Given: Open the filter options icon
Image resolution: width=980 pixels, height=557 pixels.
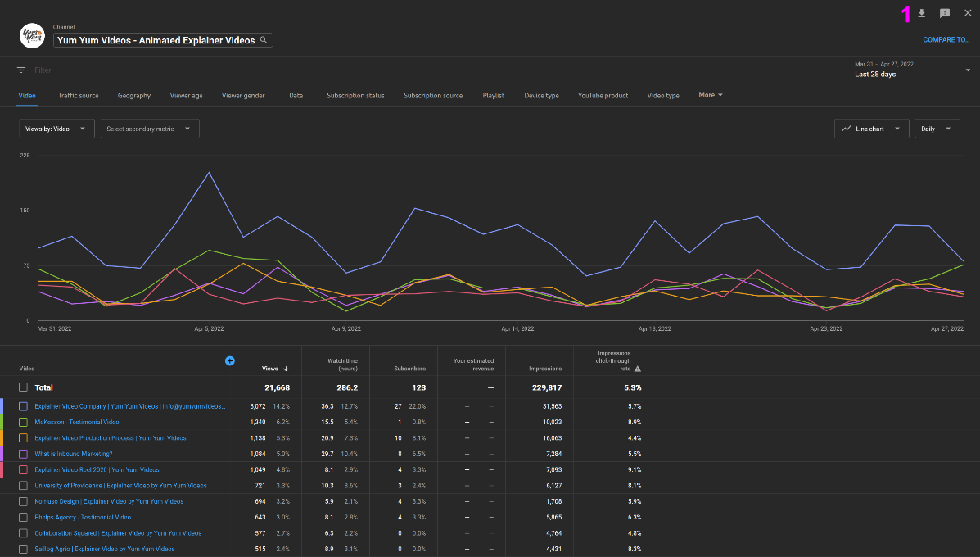Looking at the screenshot, I should click(20, 70).
